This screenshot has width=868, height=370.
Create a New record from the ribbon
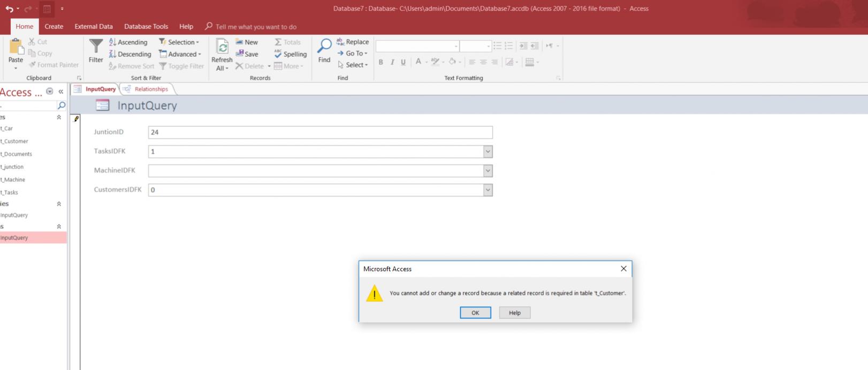[247, 42]
